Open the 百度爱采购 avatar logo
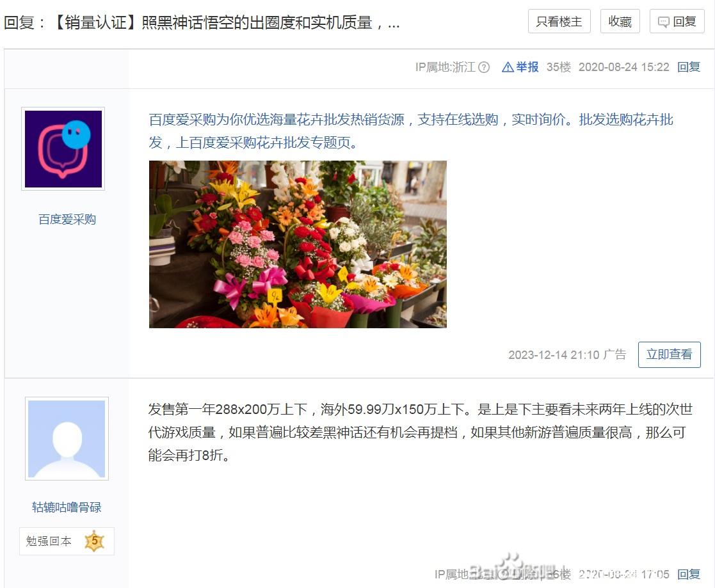715x588 pixels. [x=63, y=148]
